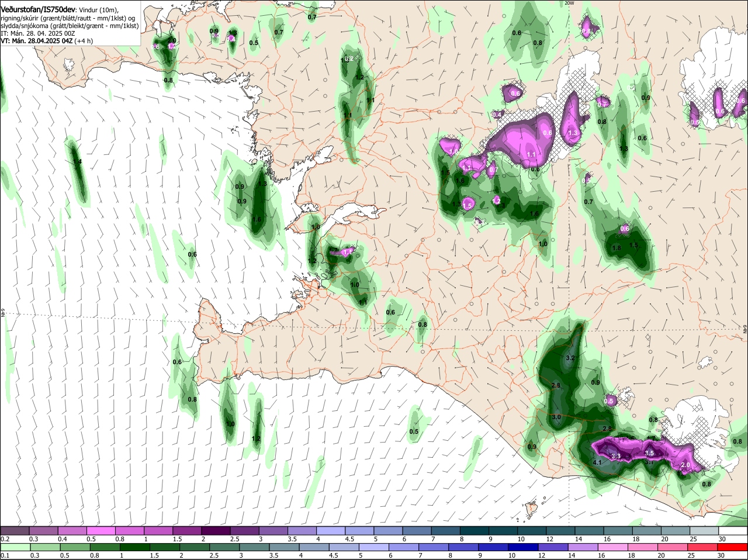
Task: Click the 3.2 precipitation value on the map
Action: (x=571, y=358)
